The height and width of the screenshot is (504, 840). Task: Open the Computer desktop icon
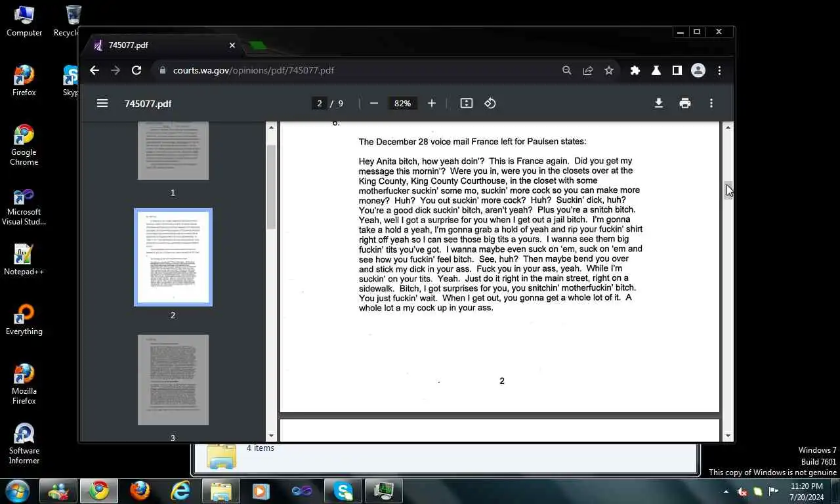(x=24, y=21)
